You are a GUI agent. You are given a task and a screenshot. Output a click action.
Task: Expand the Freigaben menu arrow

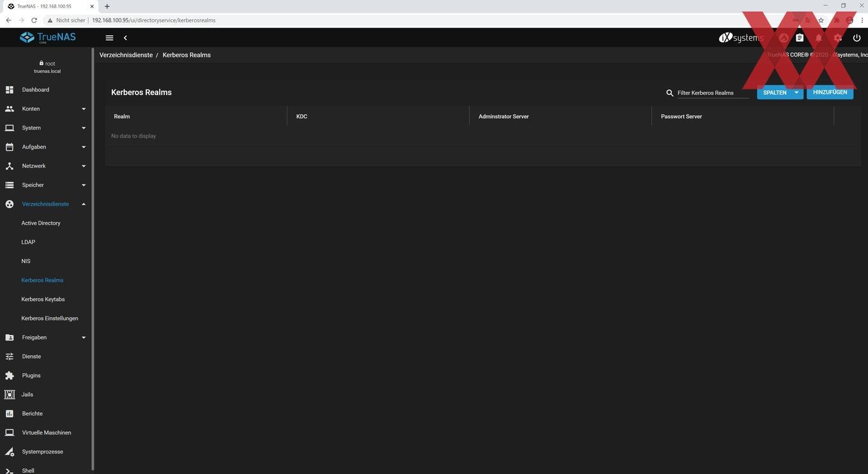tap(84, 337)
